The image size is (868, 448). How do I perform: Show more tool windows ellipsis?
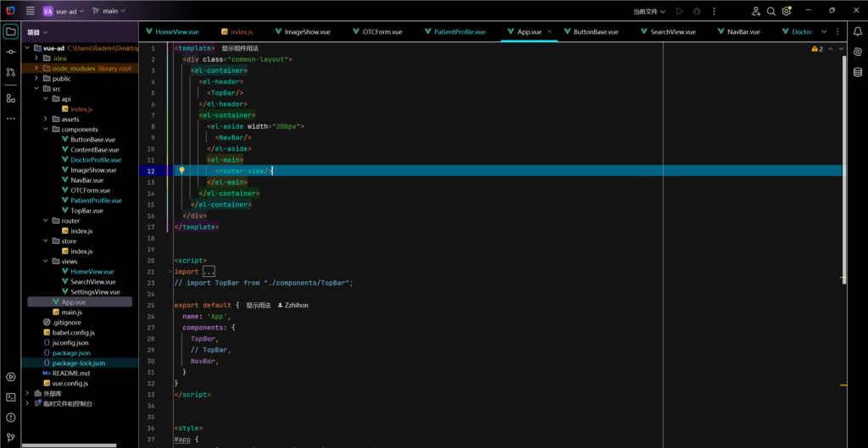[x=10, y=119]
